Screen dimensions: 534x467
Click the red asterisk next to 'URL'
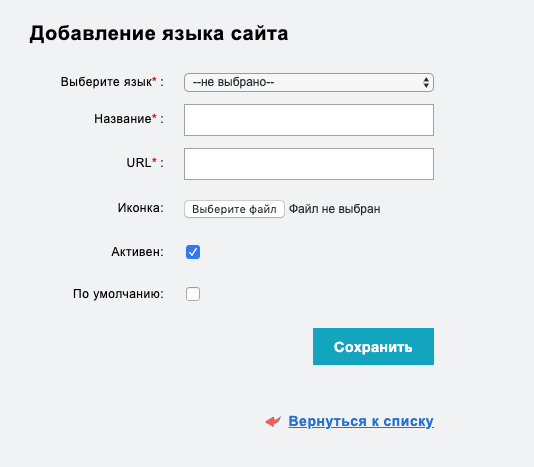tap(154, 160)
